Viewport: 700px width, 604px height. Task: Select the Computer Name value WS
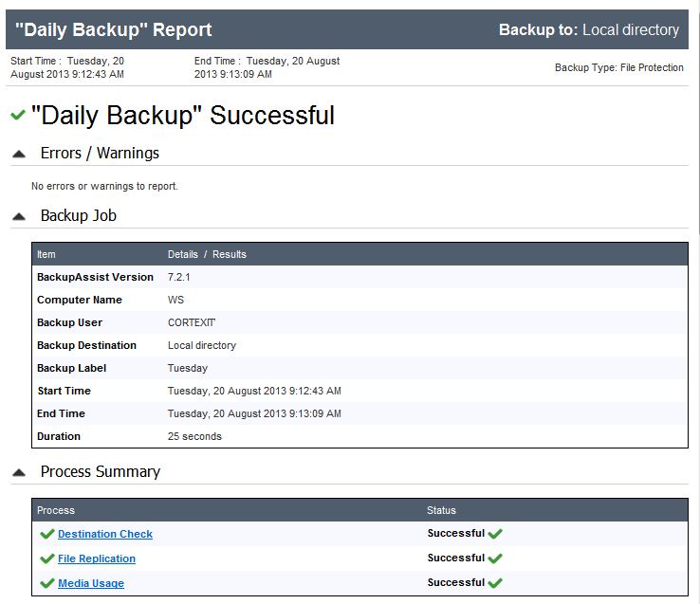(x=175, y=300)
